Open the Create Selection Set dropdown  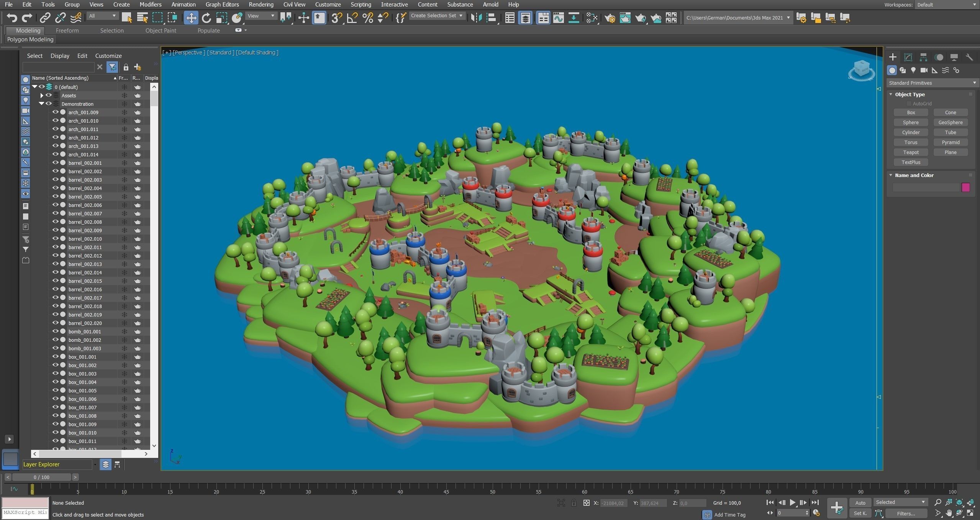(x=437, y=16)
